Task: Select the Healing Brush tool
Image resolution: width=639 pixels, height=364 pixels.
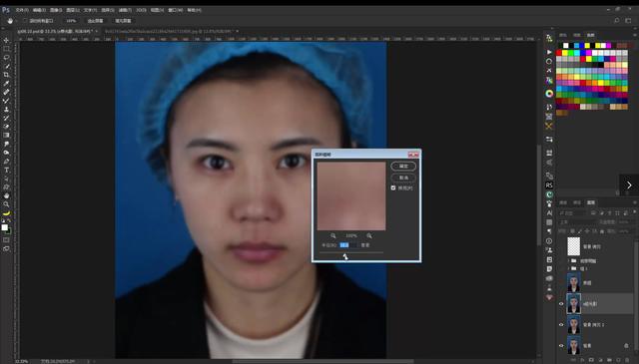Action: (6, 92)
